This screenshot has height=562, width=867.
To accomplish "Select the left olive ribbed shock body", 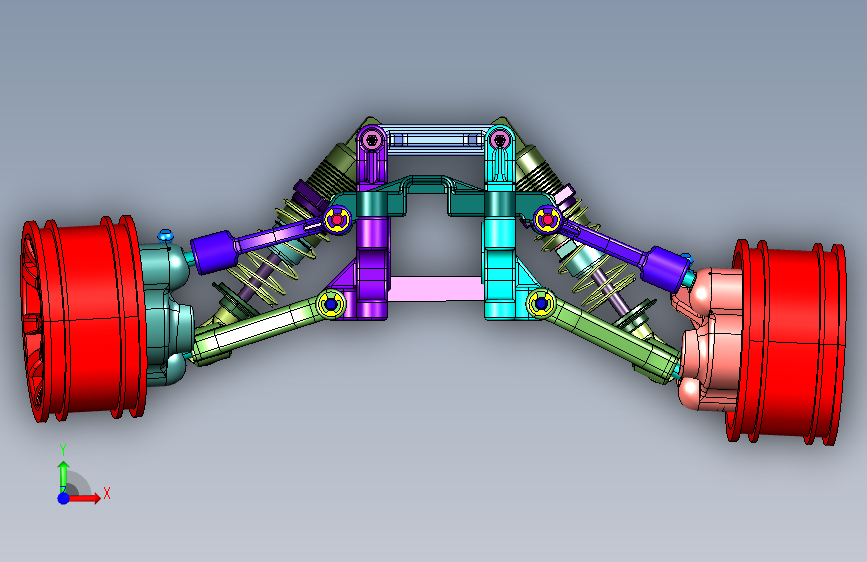I will pos(332,169).
